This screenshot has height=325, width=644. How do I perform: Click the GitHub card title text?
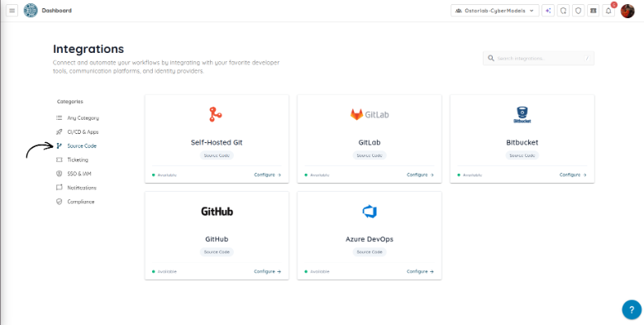(x=217, y=239)
